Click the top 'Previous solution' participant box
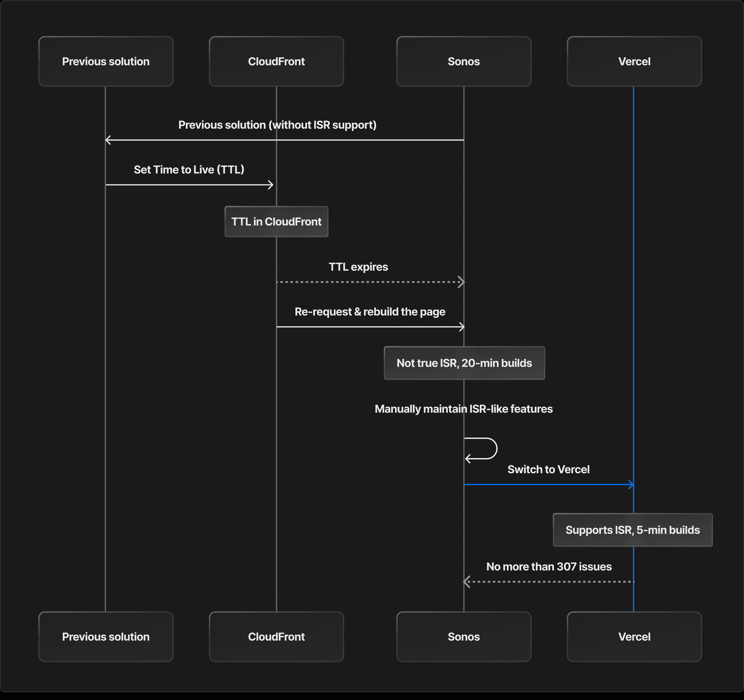This screenshot has width=744, height=700. (105, 61)
